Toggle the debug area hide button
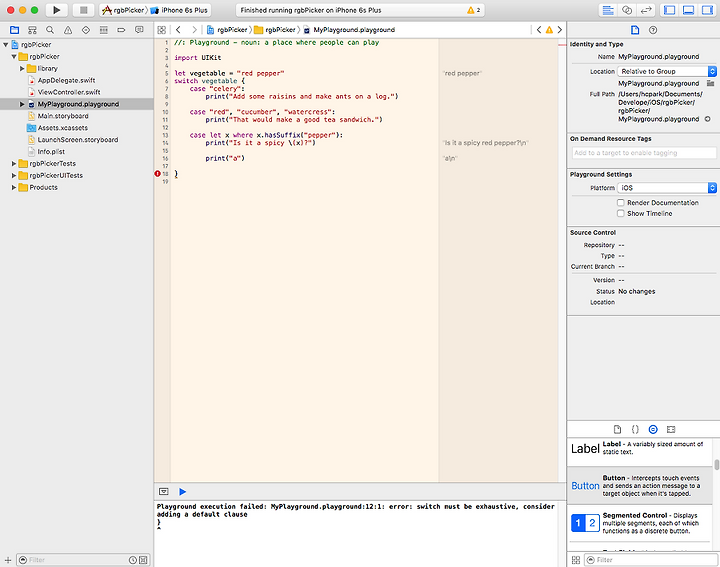The height and width of the screenshot is (567, 720). pos(164,491)
